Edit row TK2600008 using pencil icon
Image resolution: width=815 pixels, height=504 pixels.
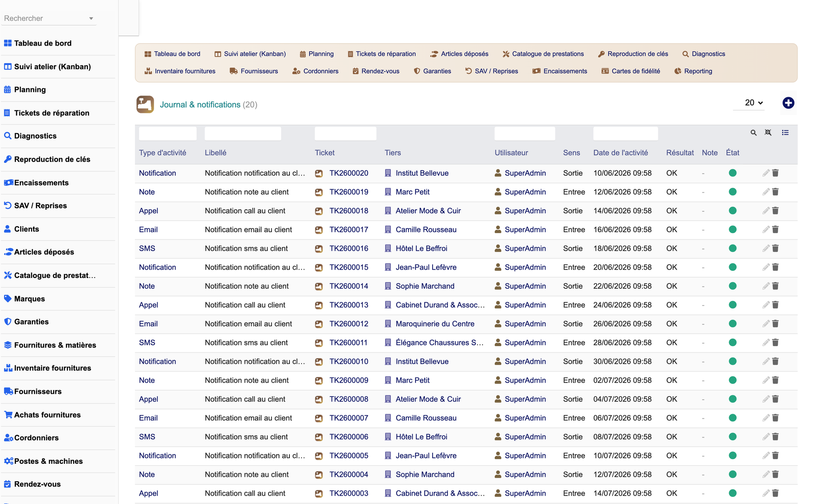[766, 399]
